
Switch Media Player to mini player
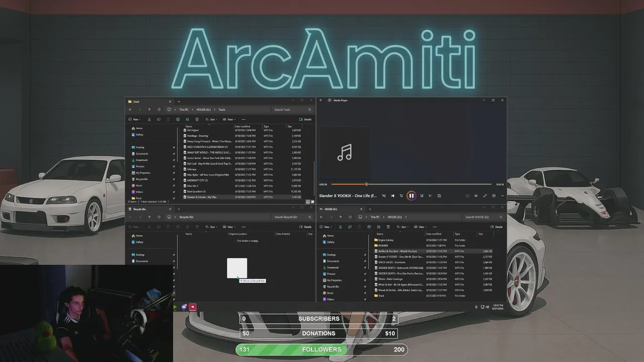click(494, 196)
